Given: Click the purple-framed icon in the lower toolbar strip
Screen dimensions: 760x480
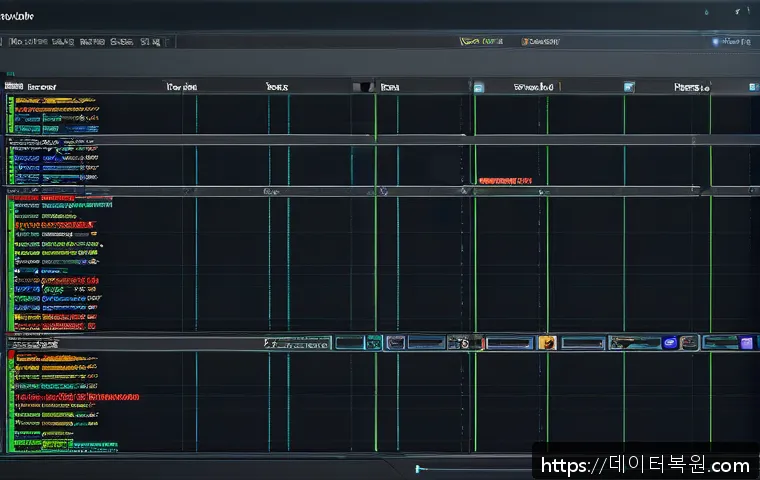Looking at the screenshot, I should click(396, 343).
